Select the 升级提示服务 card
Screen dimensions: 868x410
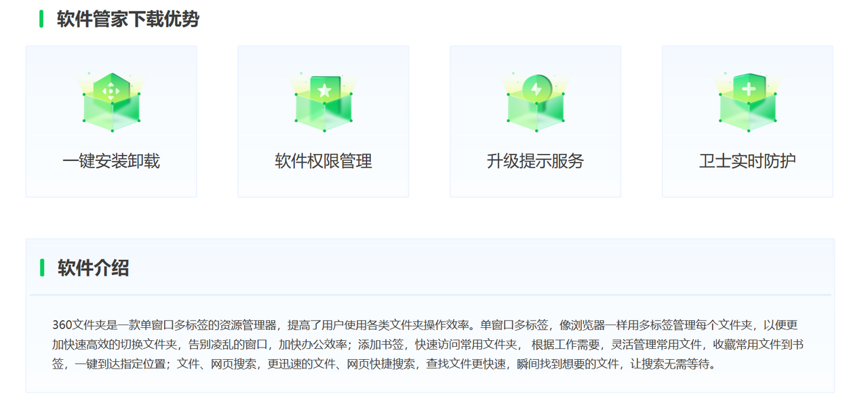[x=535, y=121]
